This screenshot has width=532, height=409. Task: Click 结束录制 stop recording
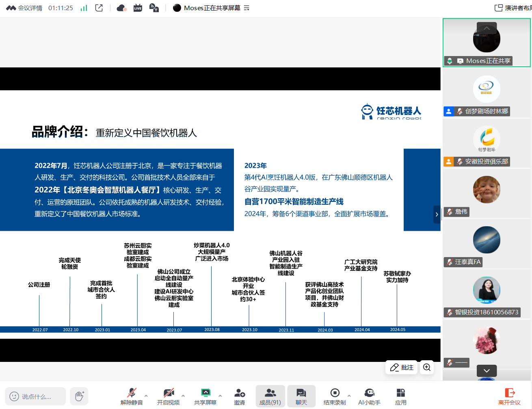click(335, 396)
